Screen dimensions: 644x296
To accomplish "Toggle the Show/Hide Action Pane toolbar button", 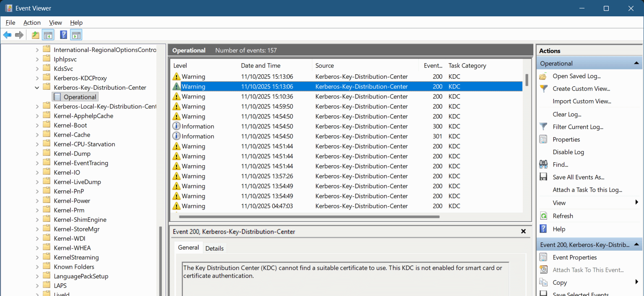I will point(76,35).
